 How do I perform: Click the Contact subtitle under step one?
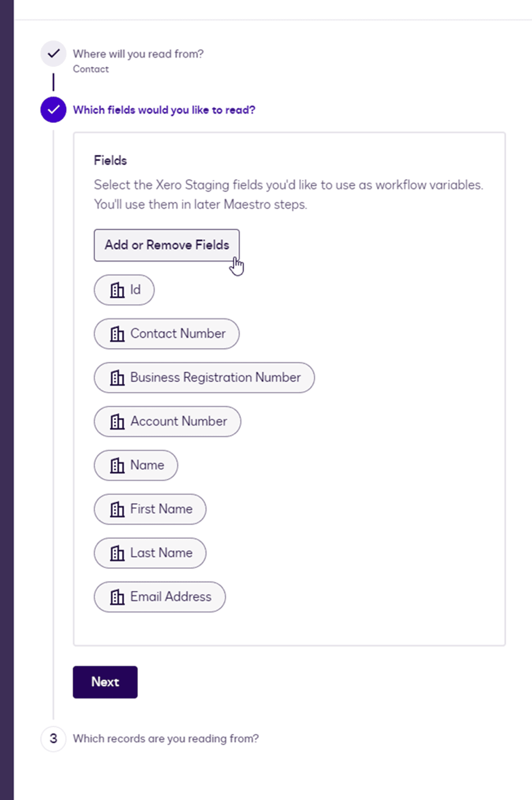point(91,69)
